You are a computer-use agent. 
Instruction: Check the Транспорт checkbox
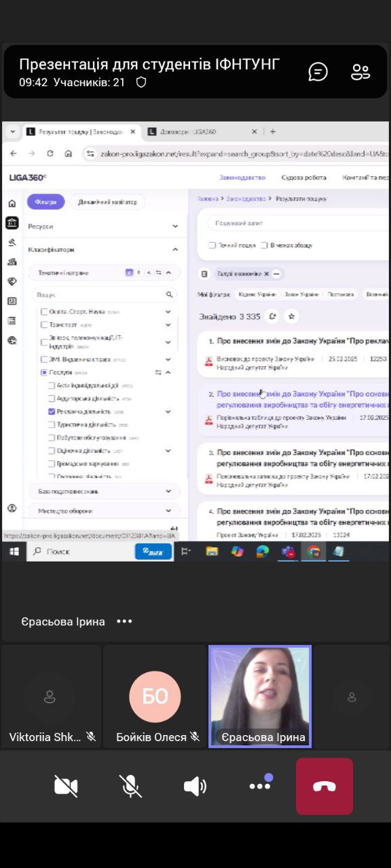[x=44, y=325]
